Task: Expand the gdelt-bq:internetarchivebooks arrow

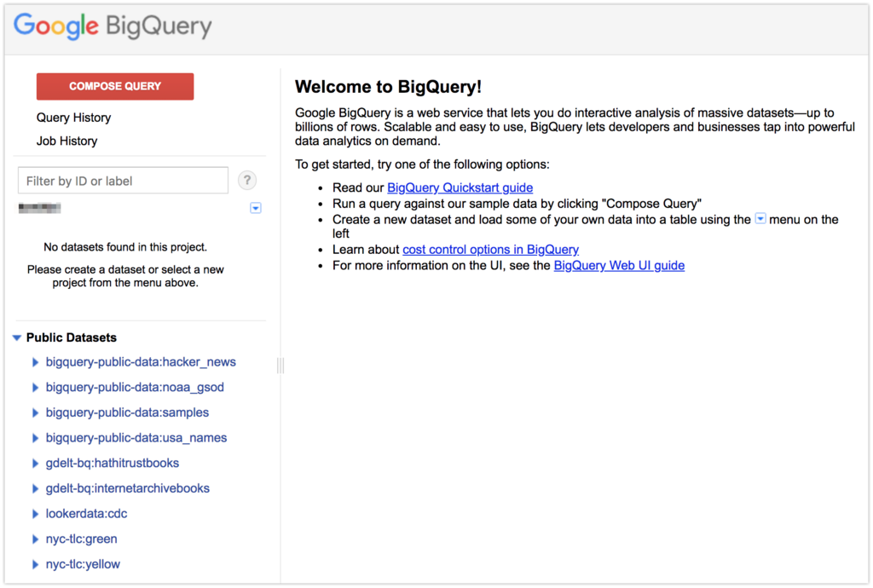Action: click(x=35, y=488)
